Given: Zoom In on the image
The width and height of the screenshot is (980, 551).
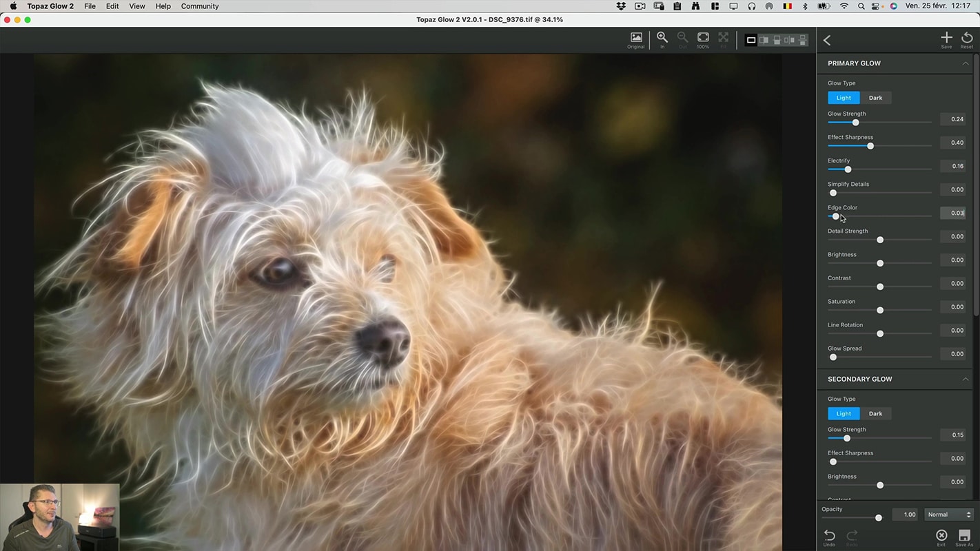Looking at the screenshot, I should (x=662, y=40).
